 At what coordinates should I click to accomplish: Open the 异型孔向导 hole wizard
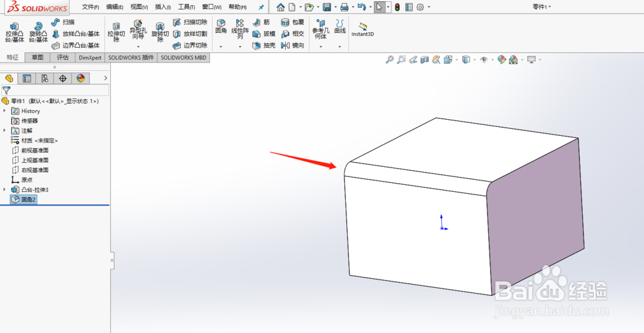[x=138, y=30]
